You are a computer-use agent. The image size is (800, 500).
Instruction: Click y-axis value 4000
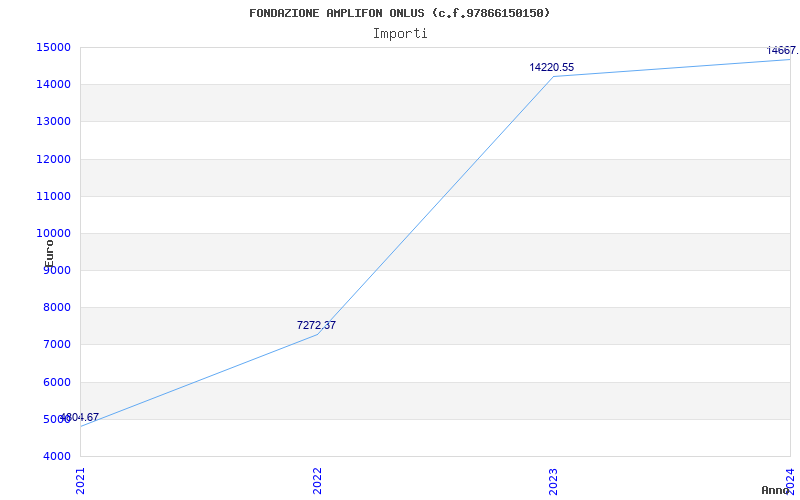coord(56,456)
